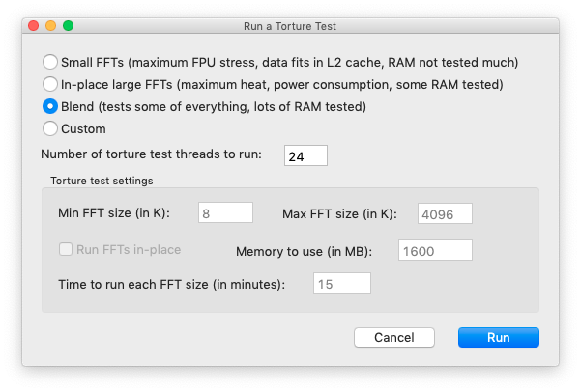Click the time per FFT size field
The height and width of the screenshot is (392, 581).
(x=342, y=283)
